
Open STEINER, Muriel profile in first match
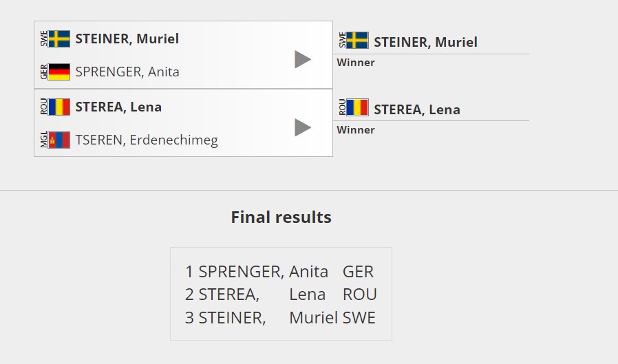(127, 39)
